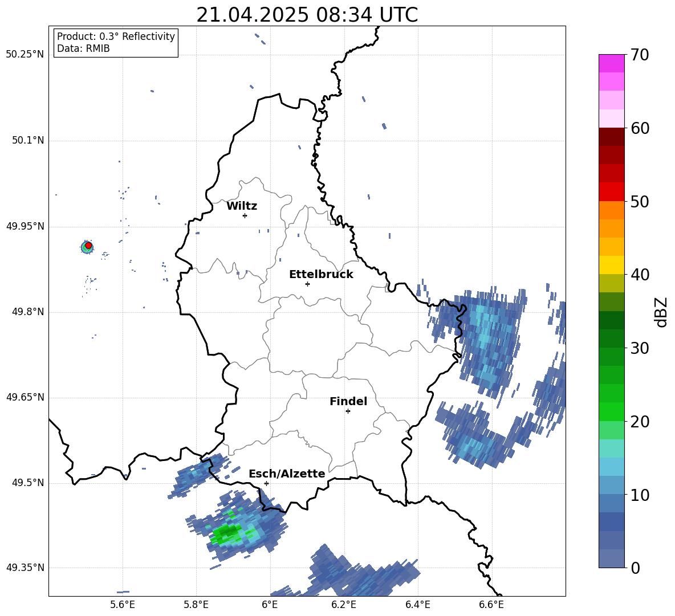The height and width of the screenshot is (616, 675).
Task: Click the title "21.04.2025 08:34 UTC"
Action: coord(307,15)
